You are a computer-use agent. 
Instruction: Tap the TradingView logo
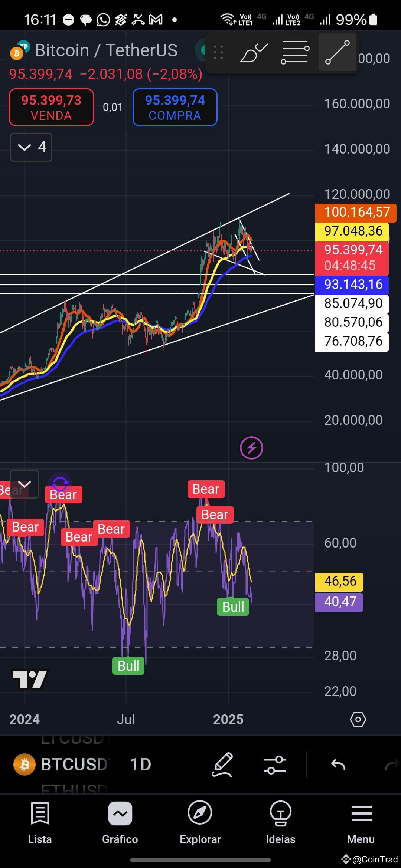[x=30, y=679]
